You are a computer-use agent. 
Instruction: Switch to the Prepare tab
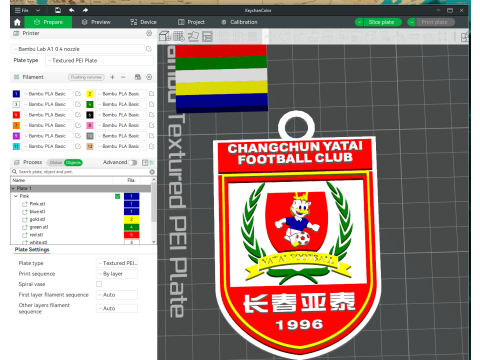(x=48, y=22)
